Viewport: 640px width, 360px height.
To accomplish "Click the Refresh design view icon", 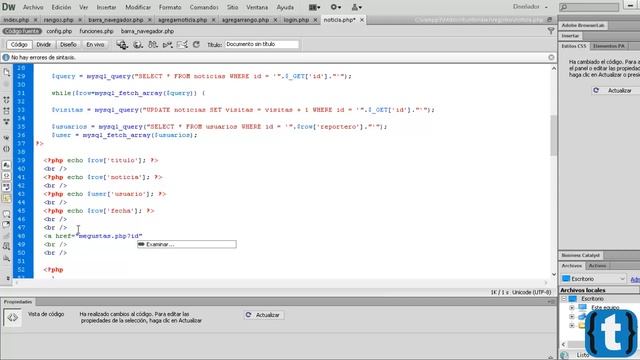I will [196, 44].
